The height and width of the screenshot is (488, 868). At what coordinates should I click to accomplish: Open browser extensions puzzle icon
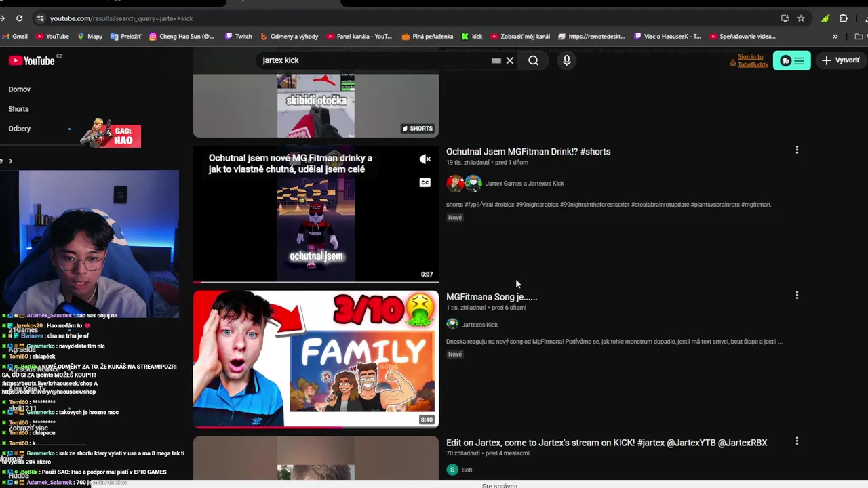[x=844, y=18]
